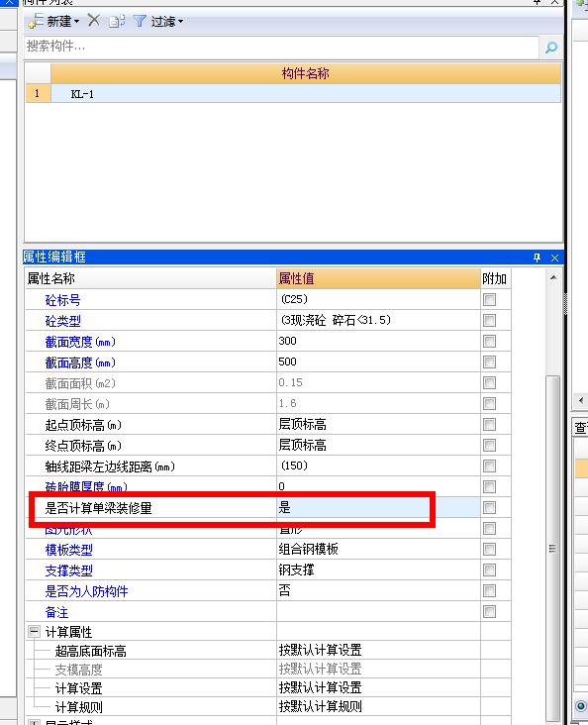
Task: Click 计算设置 under 计算属性
Action: pos(78,688)
